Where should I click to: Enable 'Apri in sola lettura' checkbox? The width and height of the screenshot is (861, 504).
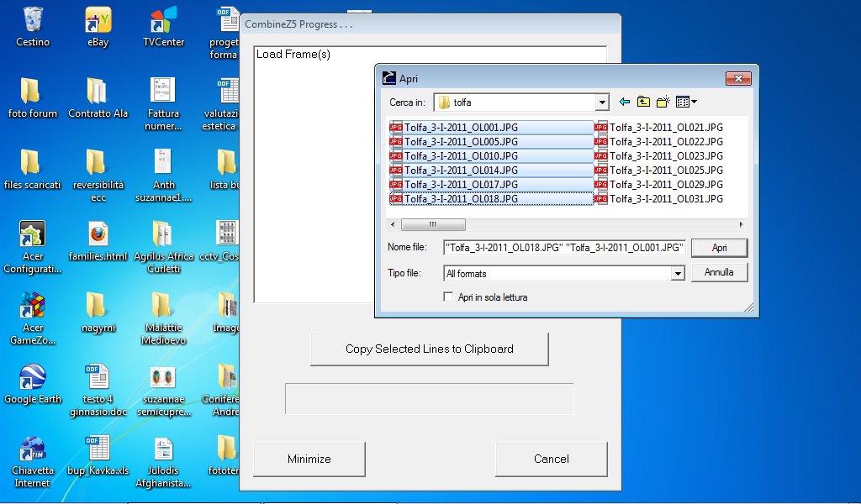(448, 297)
